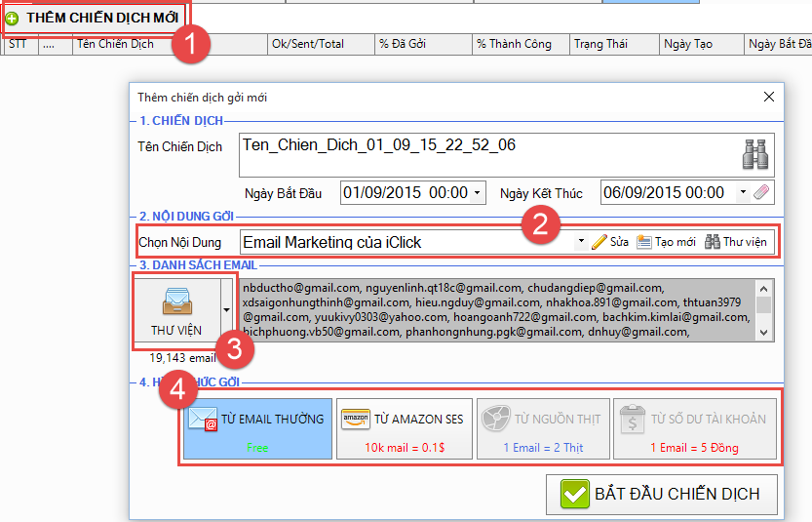Click Trạng Thái column header
The height and width of the screenshot is (522, 812).
[x=614, y=45]
